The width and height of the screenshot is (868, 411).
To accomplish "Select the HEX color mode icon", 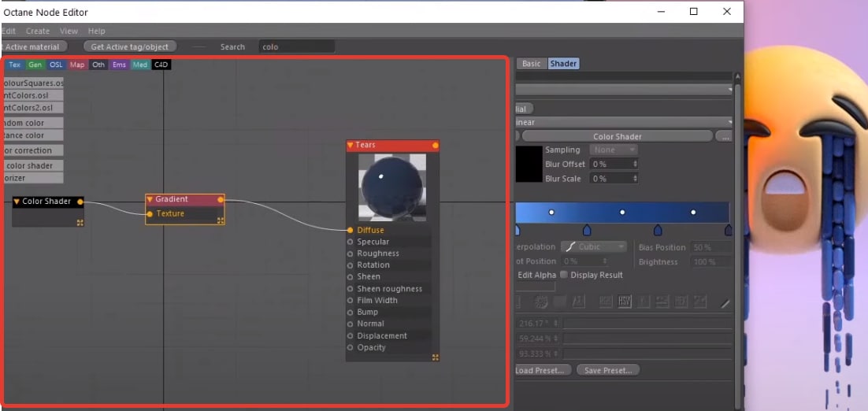I will pos(681,302).
